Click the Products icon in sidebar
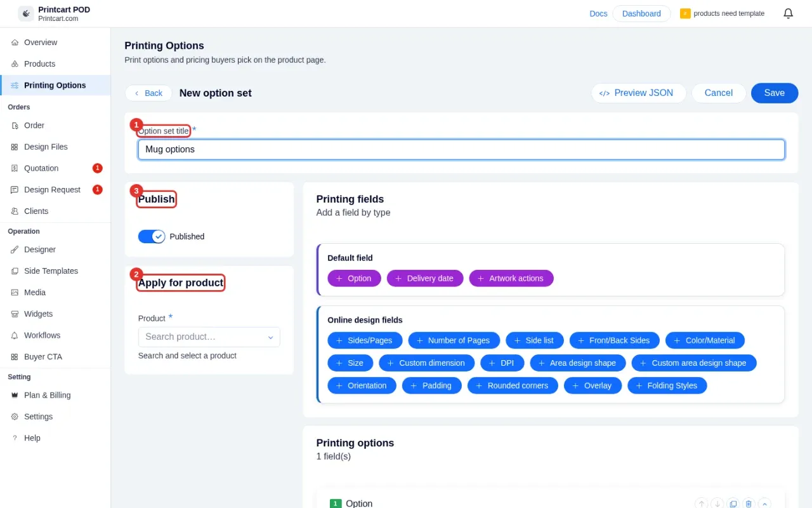The height and width of the screenshot is (508, 812). pyautogui.click(x=15, y=64)
